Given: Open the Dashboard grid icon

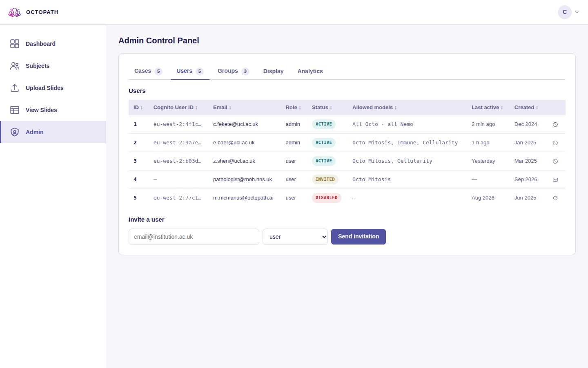Looking at the screenshot, I should click(x=15, y=44).
